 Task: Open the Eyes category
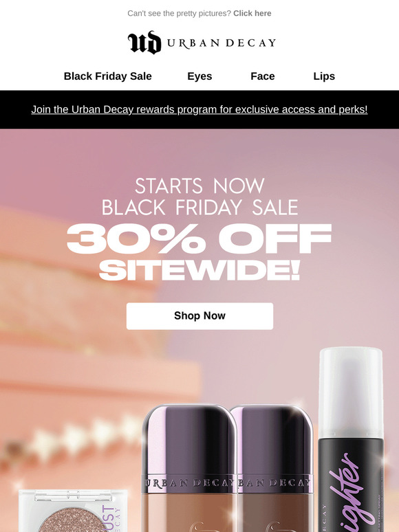pos(199,76)
